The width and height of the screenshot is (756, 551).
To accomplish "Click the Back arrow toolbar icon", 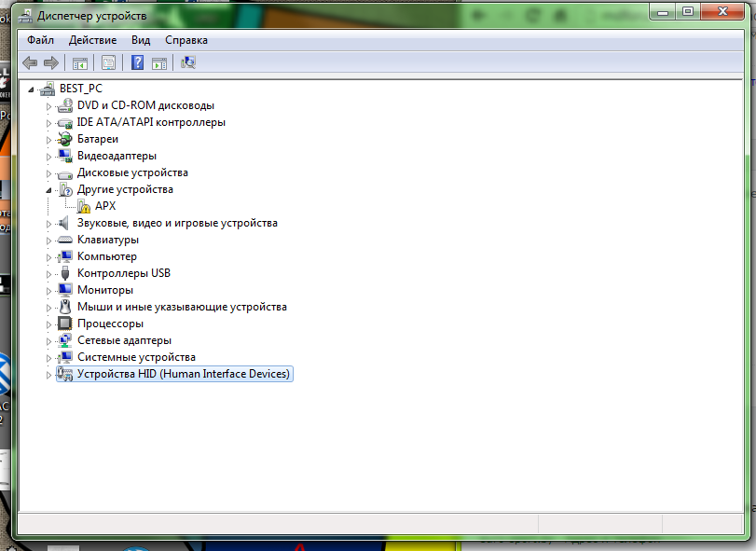I will 30,62.
